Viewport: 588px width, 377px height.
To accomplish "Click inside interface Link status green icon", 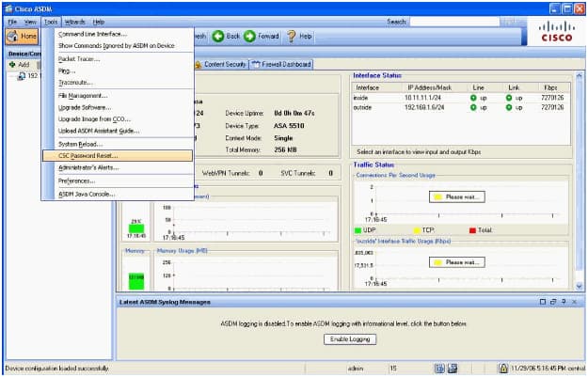I will [x=509, y=98].
